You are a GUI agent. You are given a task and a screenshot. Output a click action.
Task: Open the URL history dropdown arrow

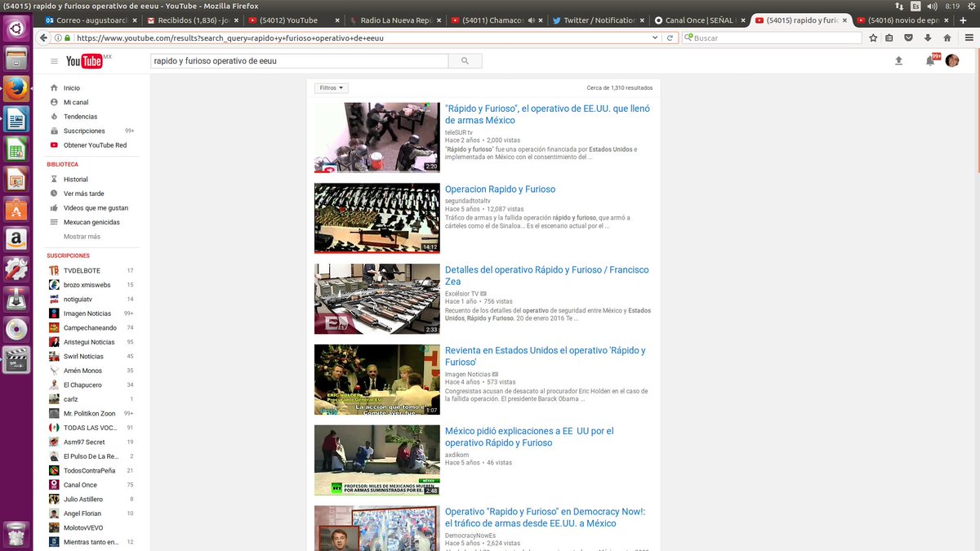656,38
